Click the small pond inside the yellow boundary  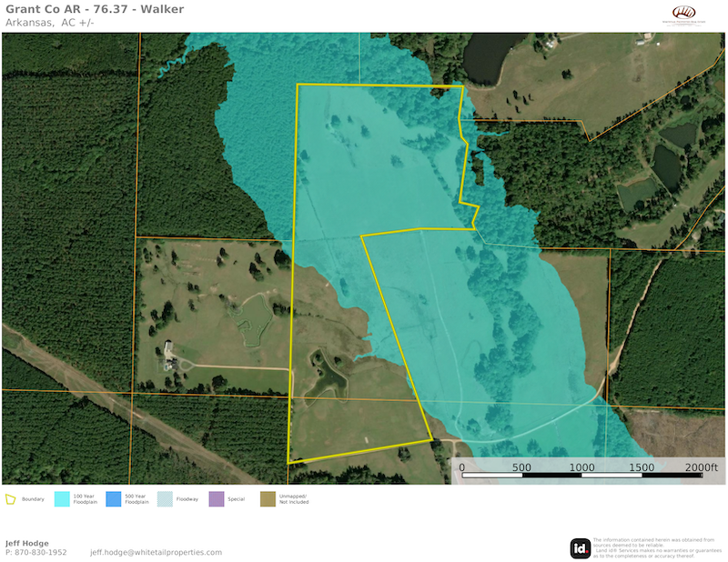coord(326,371)
